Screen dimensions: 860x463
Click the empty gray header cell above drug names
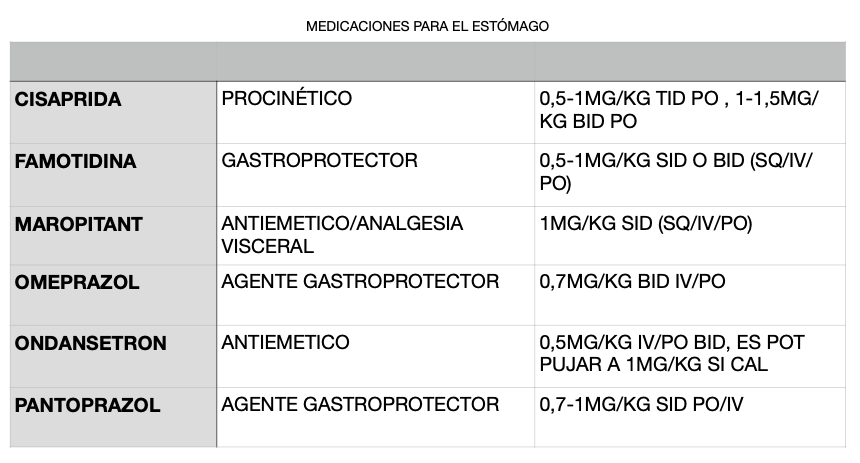(x=114, y=61)
